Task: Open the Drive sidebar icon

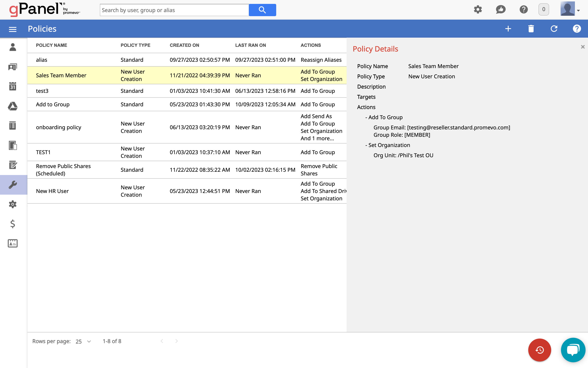Action: click(13, 106)
